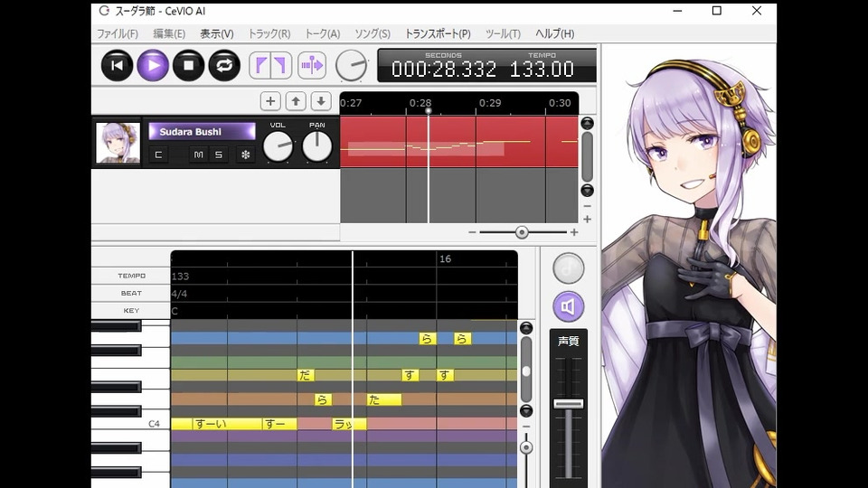This screenshot has height=488, width=868.
Task: Start playback with the purple Play button
Action: click(153, 65)
